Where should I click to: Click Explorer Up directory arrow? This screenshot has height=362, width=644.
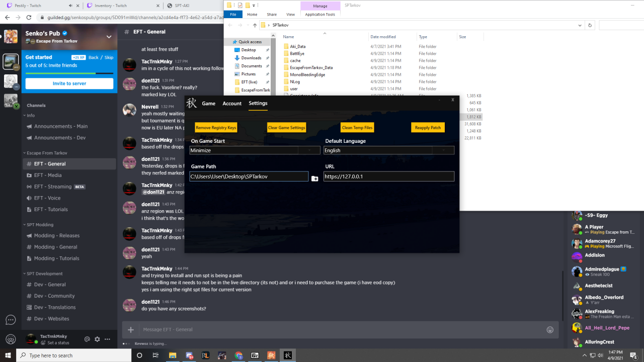tap(255, 25)
